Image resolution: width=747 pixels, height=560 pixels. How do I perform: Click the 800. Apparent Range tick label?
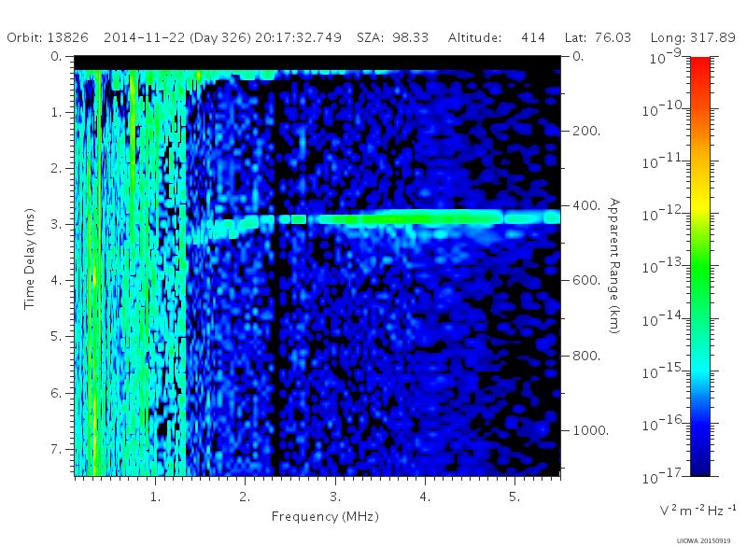coord(586,356)
